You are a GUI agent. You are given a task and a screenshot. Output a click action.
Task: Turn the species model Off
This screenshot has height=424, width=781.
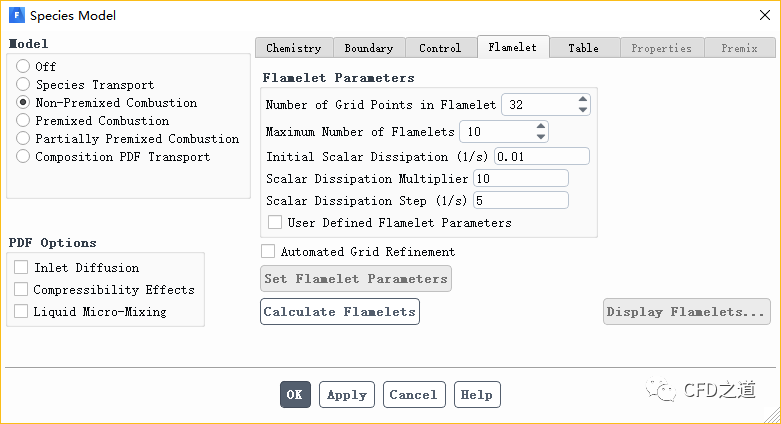point(23,67)
